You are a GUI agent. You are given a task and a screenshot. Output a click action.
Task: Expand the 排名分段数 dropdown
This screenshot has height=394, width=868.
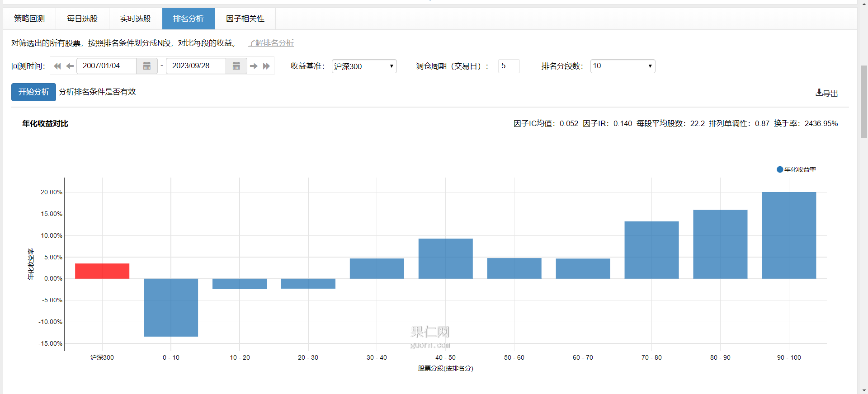[623, 66]
